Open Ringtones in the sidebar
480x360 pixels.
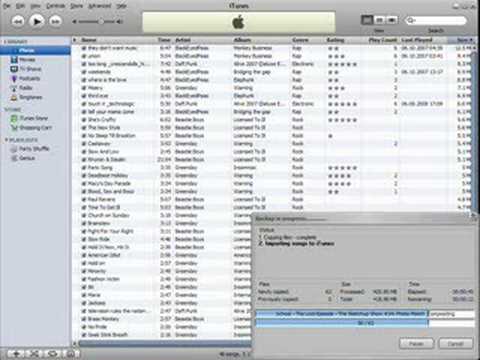(27, 97)
